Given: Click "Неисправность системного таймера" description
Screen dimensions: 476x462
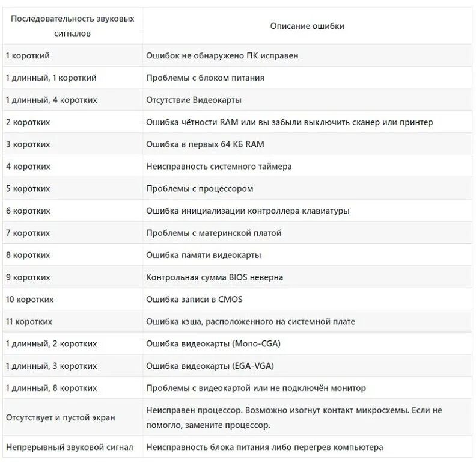Looking at the screenshot, I should coord(219,167).
